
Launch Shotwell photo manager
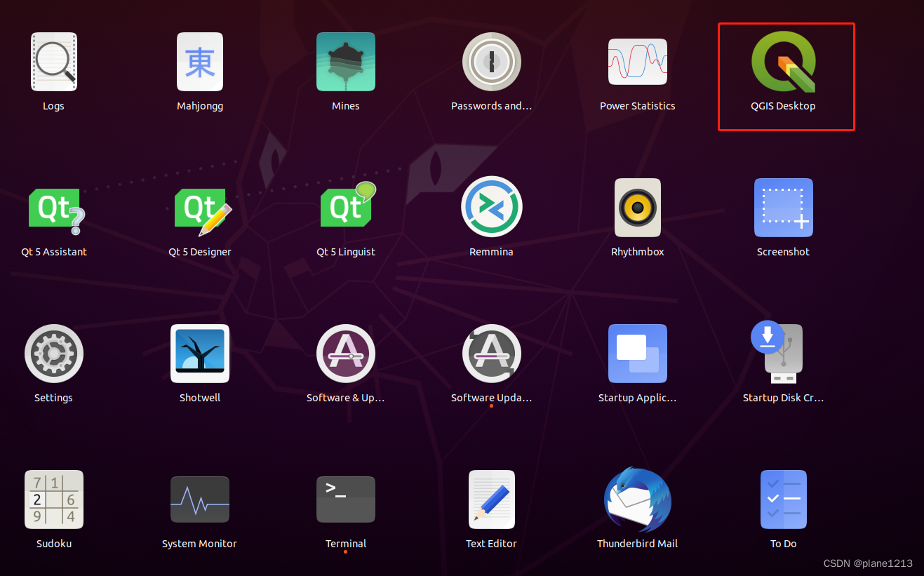200,353
